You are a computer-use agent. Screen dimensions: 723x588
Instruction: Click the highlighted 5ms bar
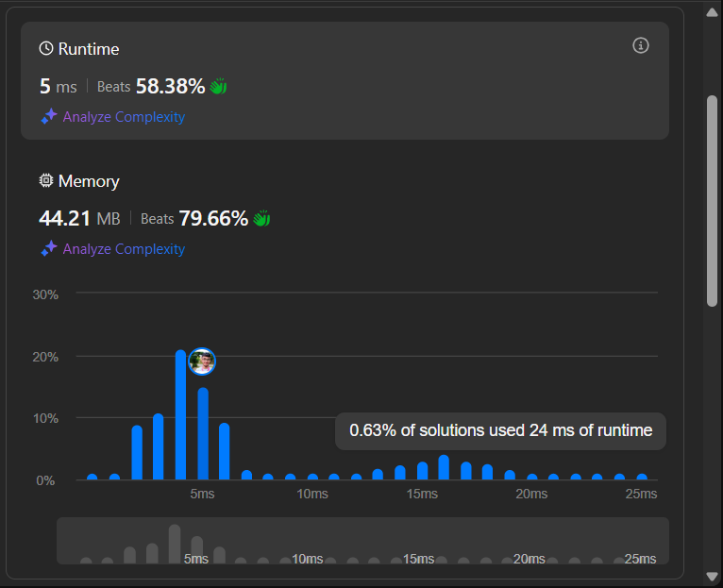tap(203, 434)
